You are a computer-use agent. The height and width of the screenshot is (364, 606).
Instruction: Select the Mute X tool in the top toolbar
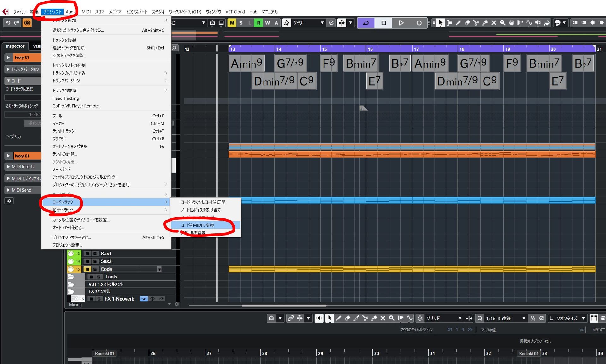coord(494,23)
